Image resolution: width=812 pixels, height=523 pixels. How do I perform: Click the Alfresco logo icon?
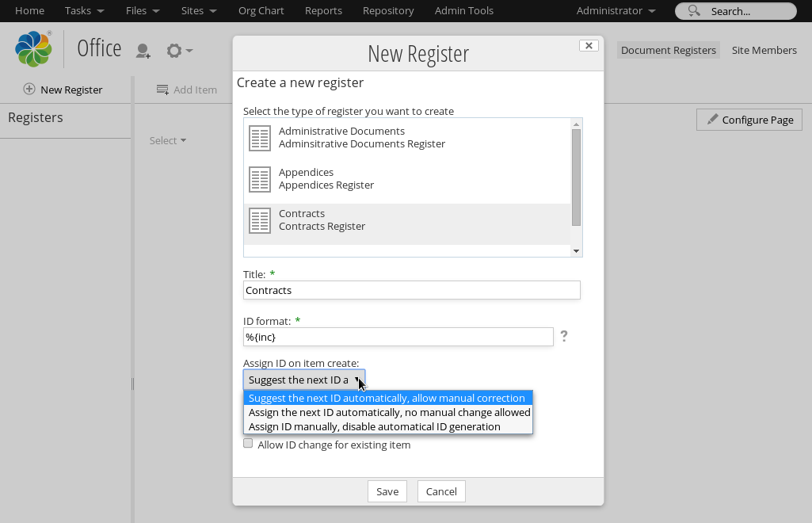[x=33, y=49]
